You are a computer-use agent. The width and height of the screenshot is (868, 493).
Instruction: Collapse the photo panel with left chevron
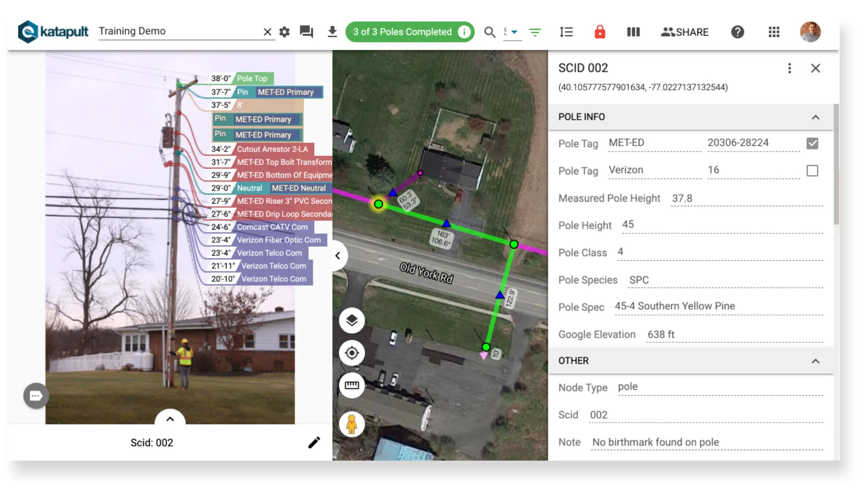click(338, 256)
